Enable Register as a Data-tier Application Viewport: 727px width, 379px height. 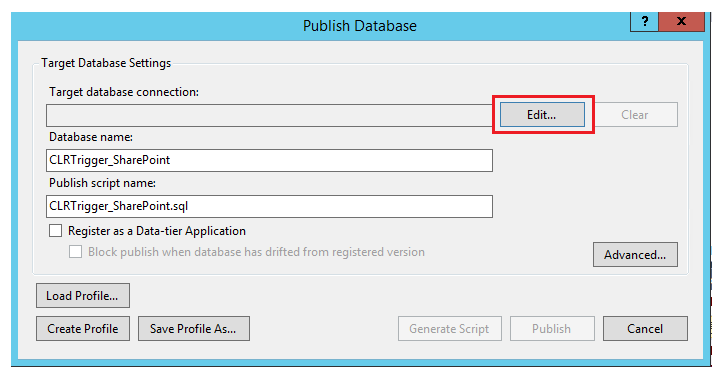point(56,231)
